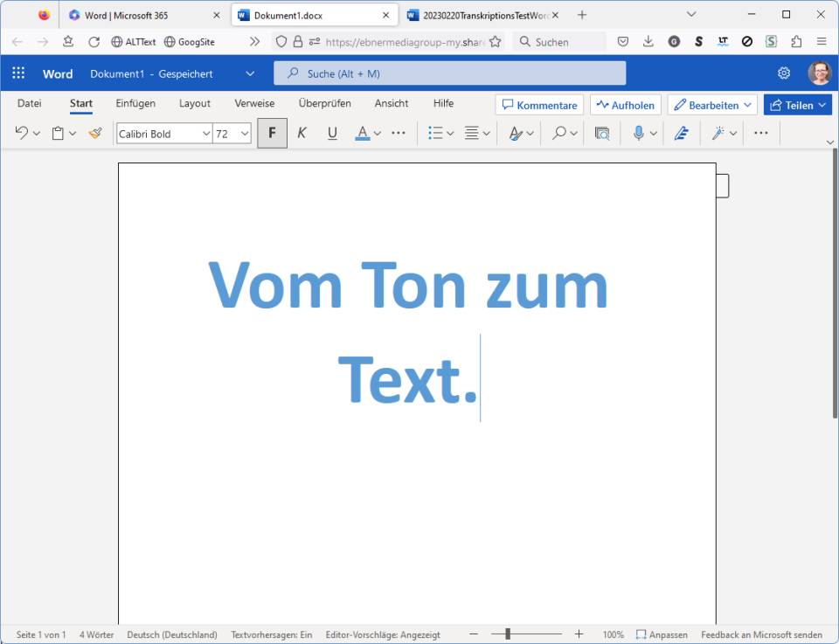Click the Format Painter brush icon
The width and height of the screenshot is (839, 644).
point(95,134)
